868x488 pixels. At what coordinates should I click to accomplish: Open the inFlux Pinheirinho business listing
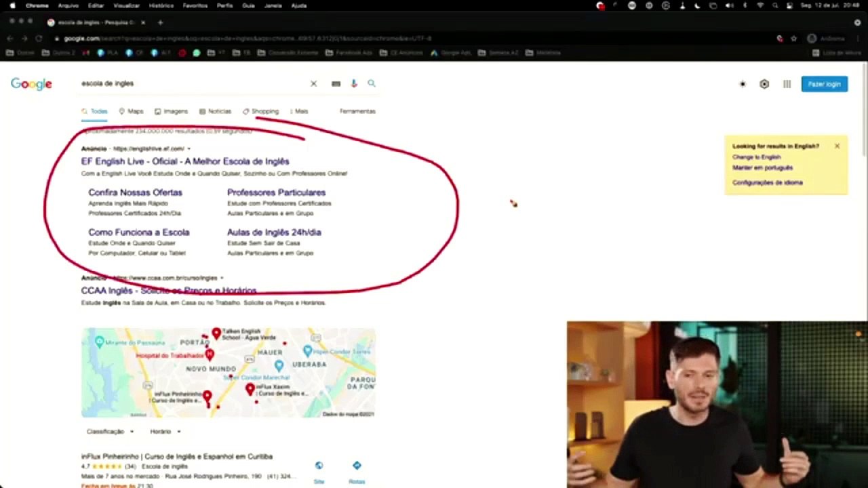tap(177, 457)
